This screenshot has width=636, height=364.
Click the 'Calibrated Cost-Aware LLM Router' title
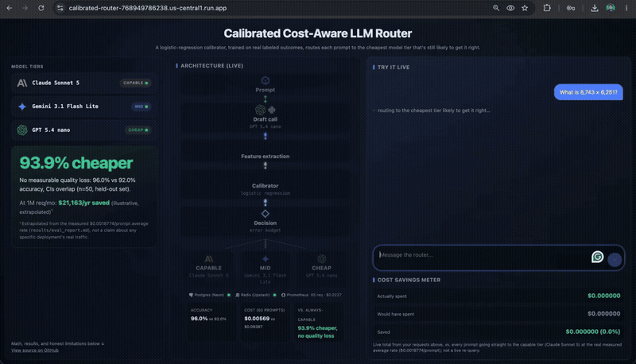coord(317,33)
